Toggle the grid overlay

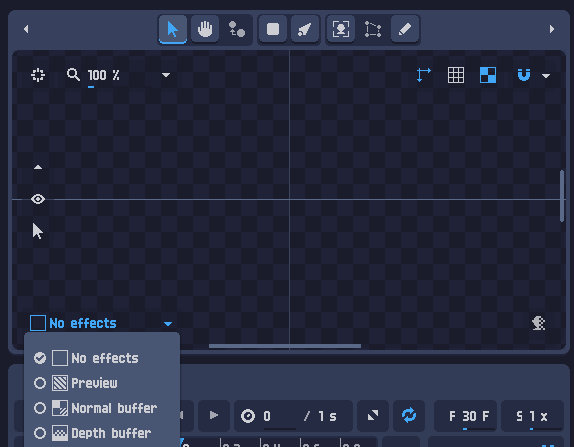point(456,75)
